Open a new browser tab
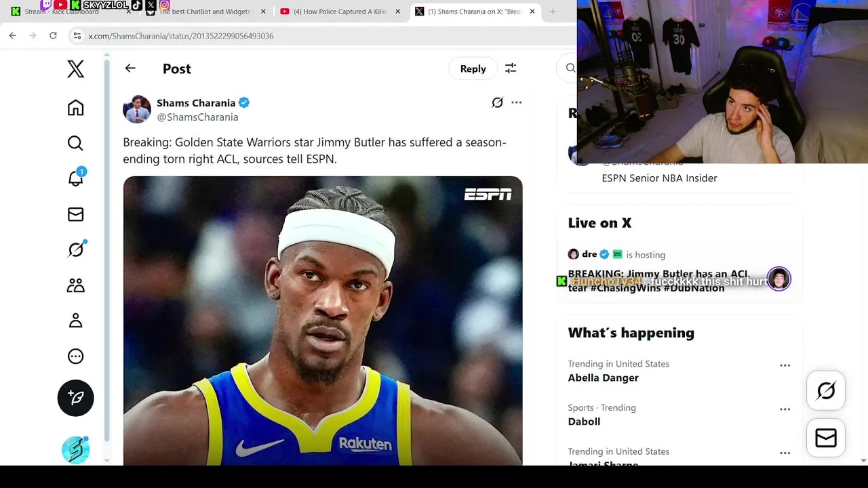 [x=553, y=12]
